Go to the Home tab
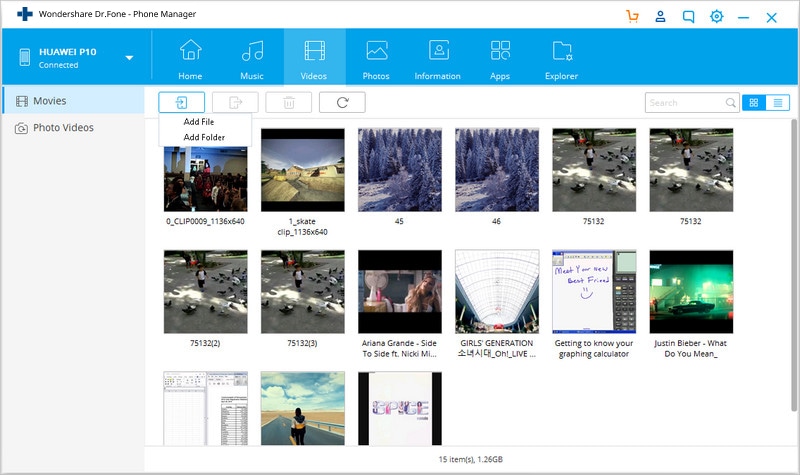 pyautogui.click(x=190, y=59)
